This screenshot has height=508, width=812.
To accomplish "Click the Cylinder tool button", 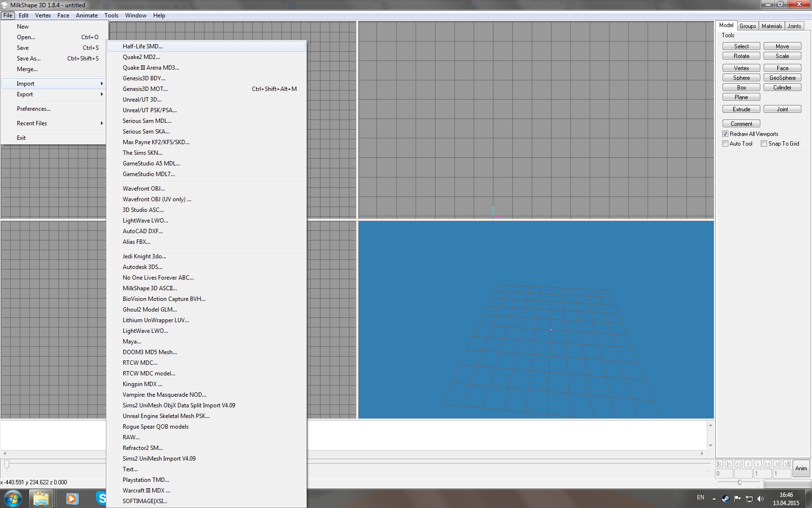I will [783, 88].
